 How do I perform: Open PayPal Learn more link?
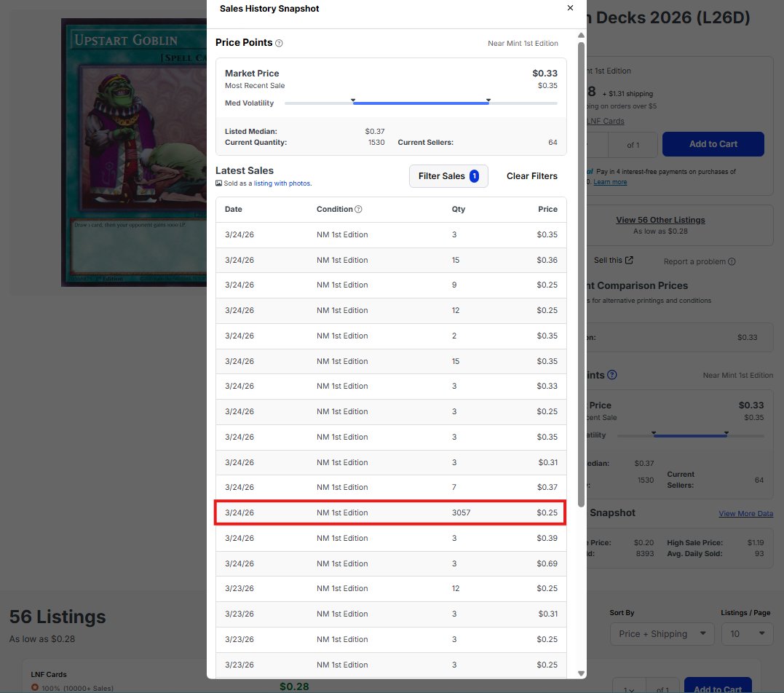[610, 182]
